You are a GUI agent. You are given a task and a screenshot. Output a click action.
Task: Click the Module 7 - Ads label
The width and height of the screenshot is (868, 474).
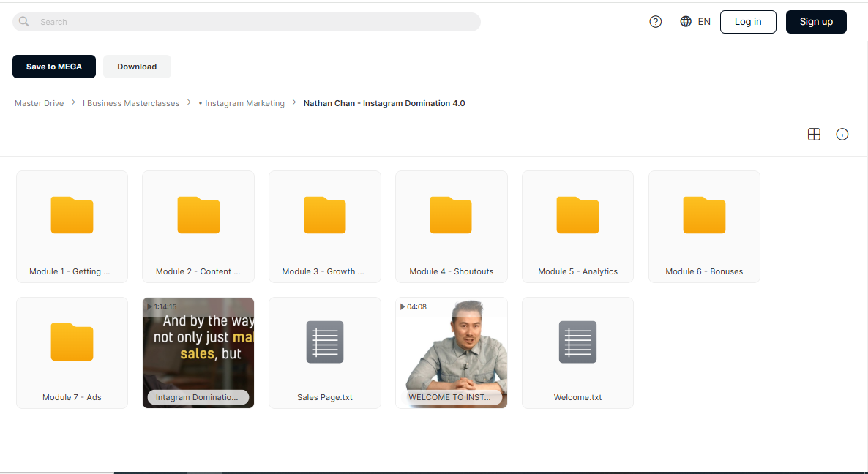[72, 397]
